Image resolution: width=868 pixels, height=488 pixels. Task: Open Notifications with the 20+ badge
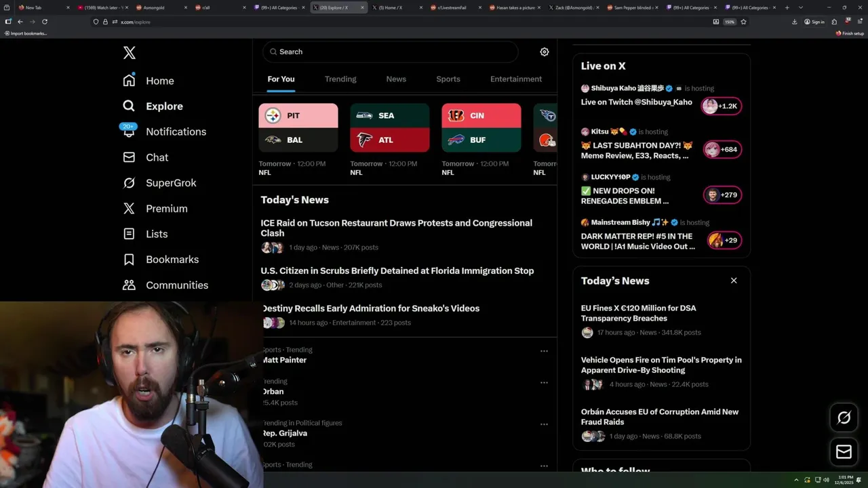163,131
